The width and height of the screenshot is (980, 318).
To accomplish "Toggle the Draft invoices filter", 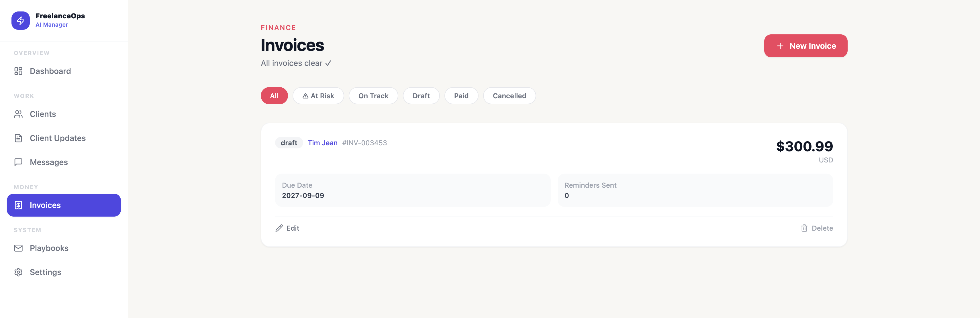I will coord(421,96).
